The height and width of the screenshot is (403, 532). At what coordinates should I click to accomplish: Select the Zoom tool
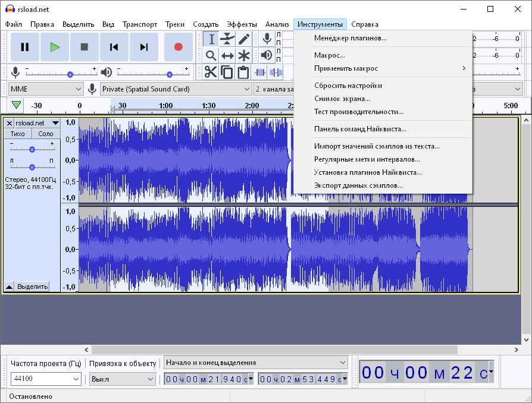tap(211, 55)
